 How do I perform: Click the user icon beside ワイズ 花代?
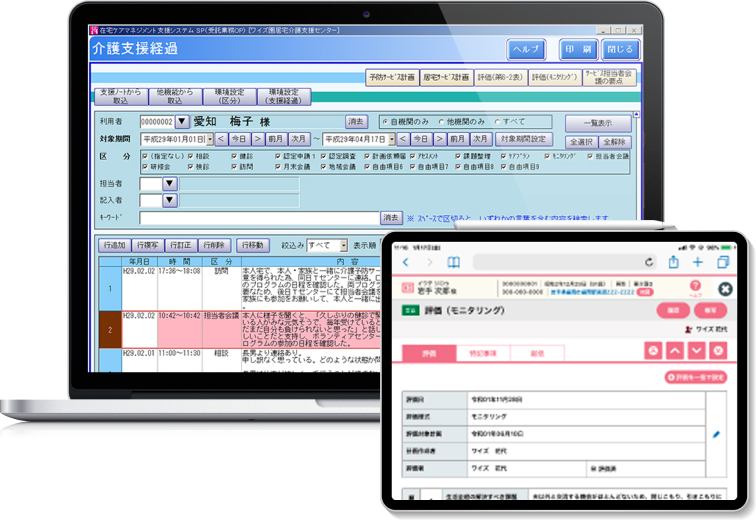coord(688,330)
